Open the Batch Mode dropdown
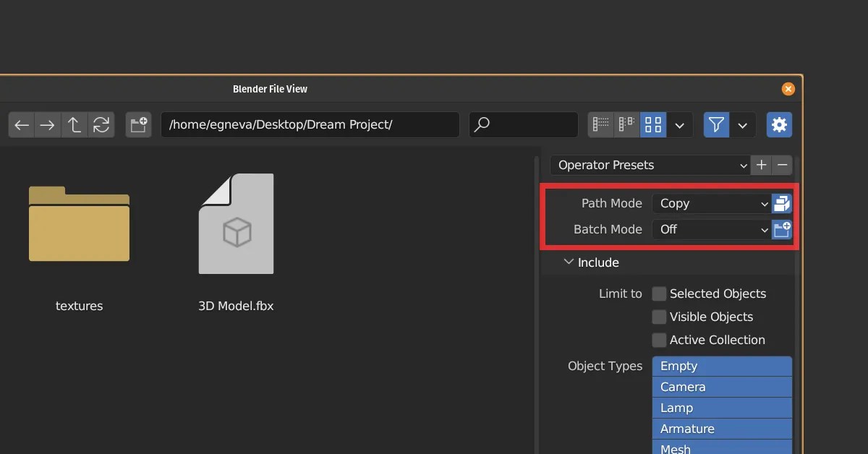 coord(711,229)
